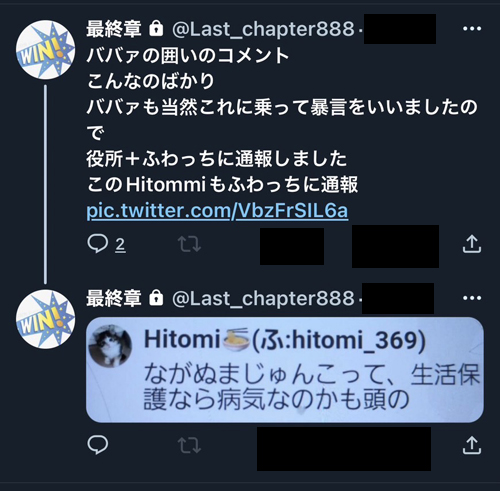Click 最終章 display name in second tweet
Viewport: 500px width, 491px height.
114,298
